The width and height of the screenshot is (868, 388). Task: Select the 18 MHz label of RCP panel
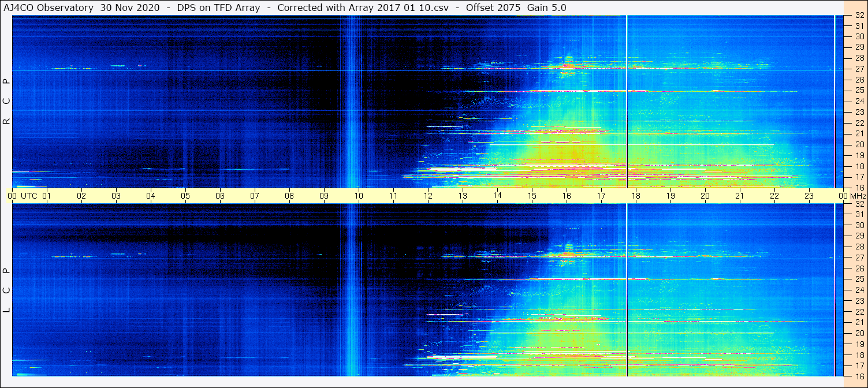coord(859,166)
